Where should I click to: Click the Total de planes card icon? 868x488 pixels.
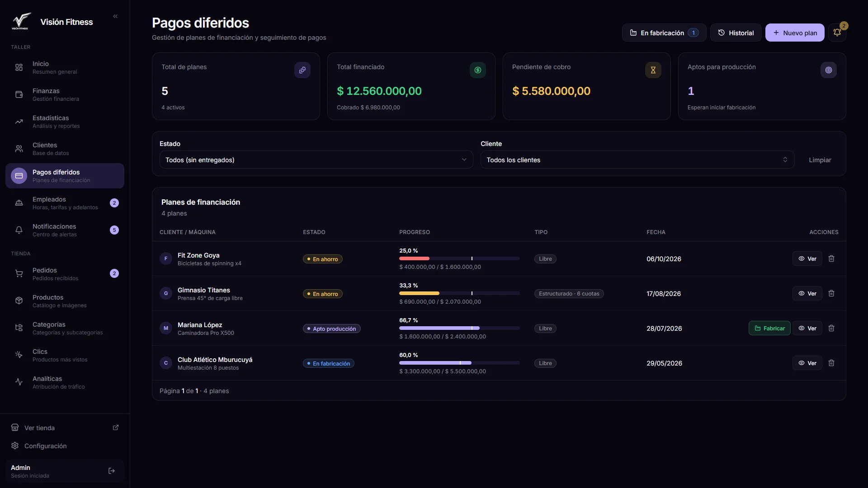(302, 70)
